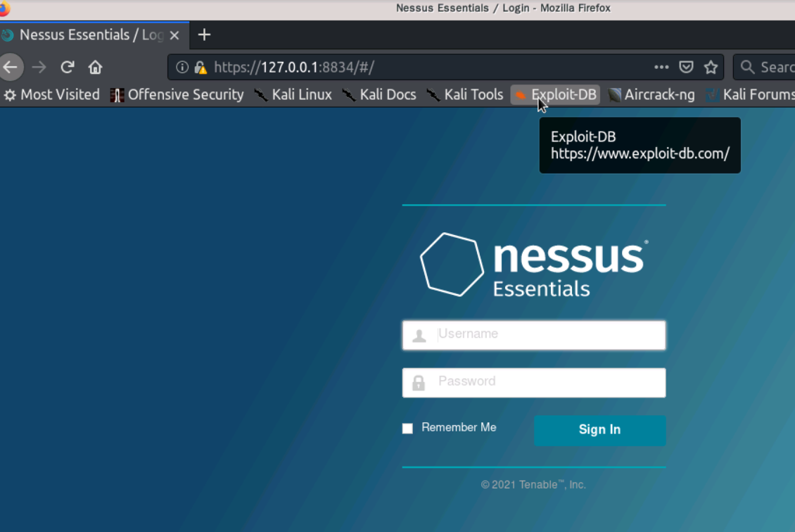Click the Username input field
This screenshot has height=532, width=795.
click(534, 335)
